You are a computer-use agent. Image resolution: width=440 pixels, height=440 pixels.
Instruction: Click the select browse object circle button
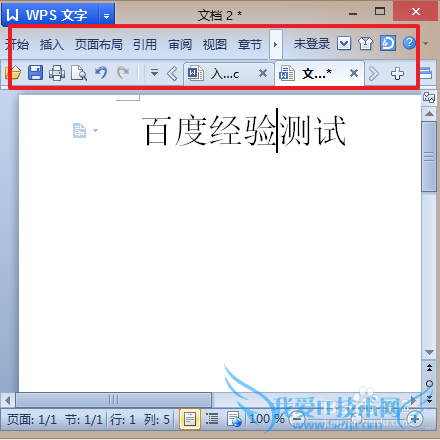point(429,384)
